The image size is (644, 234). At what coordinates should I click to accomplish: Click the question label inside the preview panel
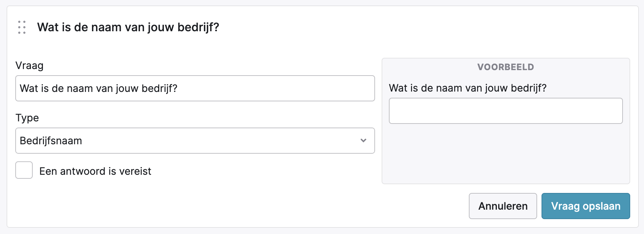tap(468, 88)
